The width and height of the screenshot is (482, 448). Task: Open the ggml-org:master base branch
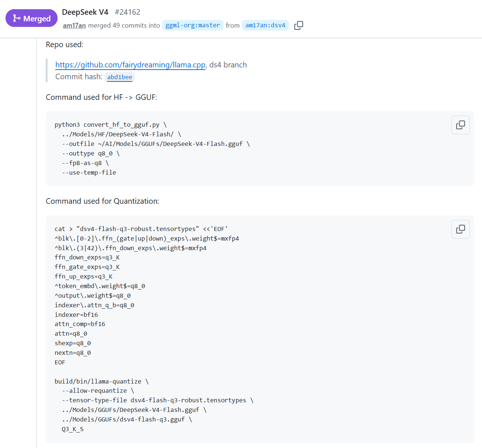[x=193, y=25]
